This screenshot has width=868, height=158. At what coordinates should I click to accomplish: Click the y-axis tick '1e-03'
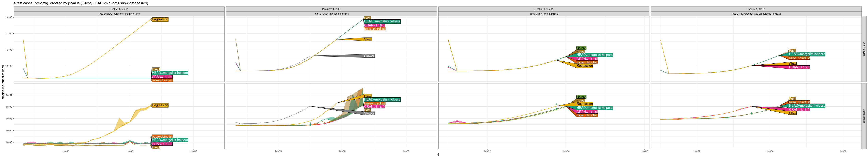click(9, 118)
